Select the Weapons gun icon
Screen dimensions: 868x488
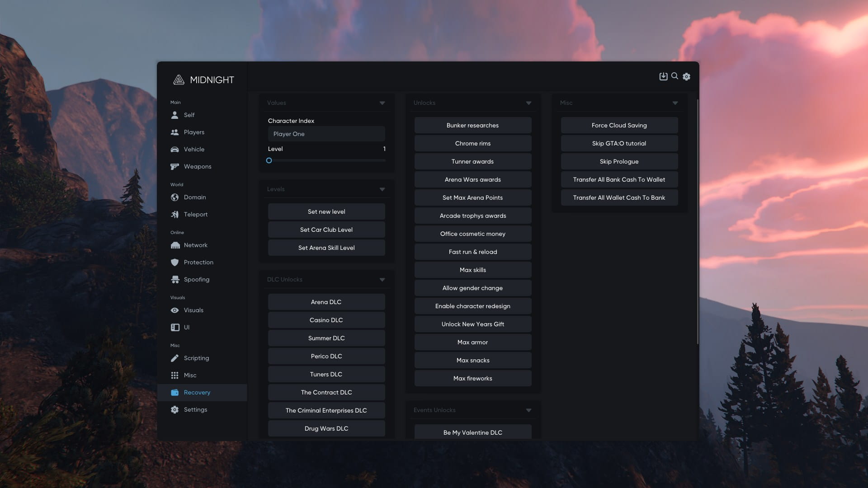coord(175,167)
